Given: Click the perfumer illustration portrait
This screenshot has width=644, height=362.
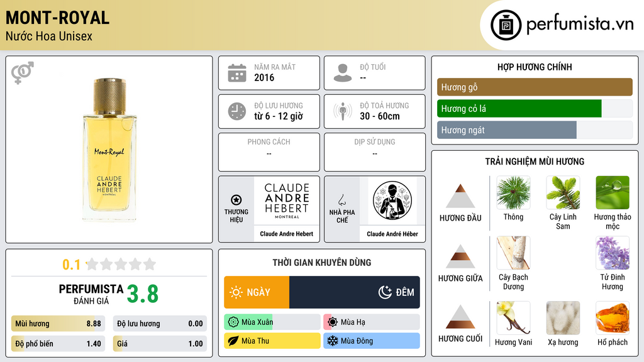Looking at the screenshot, I should point(392,200).
